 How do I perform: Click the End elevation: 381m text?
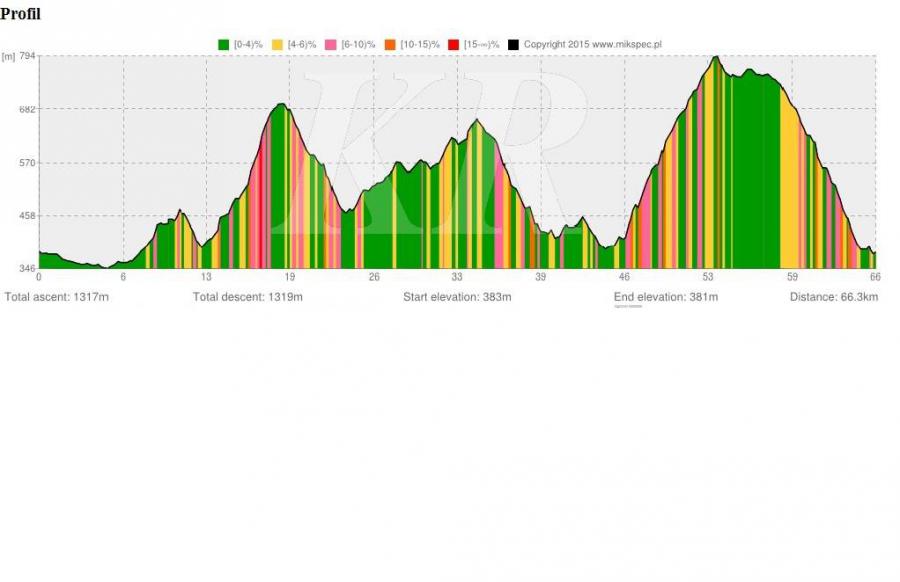coord(665,297)
